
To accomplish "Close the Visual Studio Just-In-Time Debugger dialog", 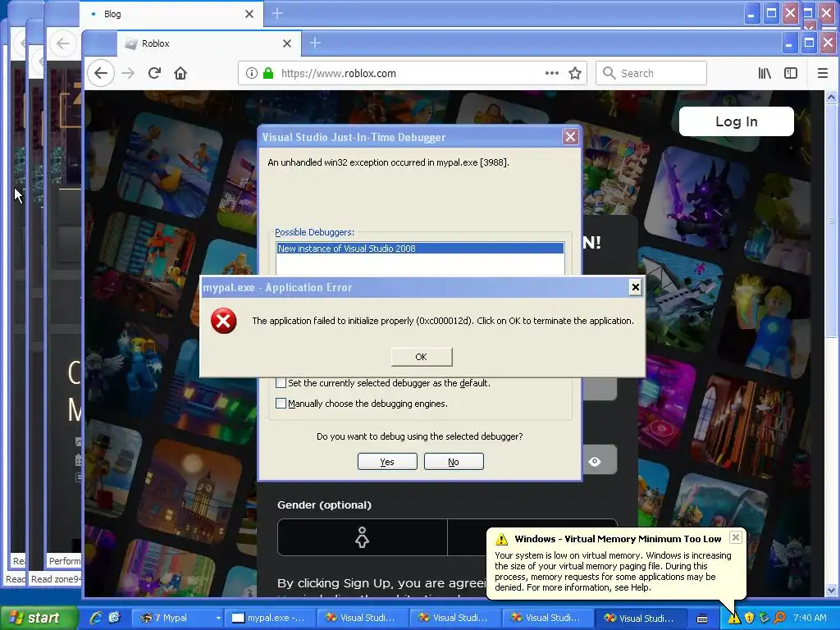I will pyautogui.click(x=571, y=137).
